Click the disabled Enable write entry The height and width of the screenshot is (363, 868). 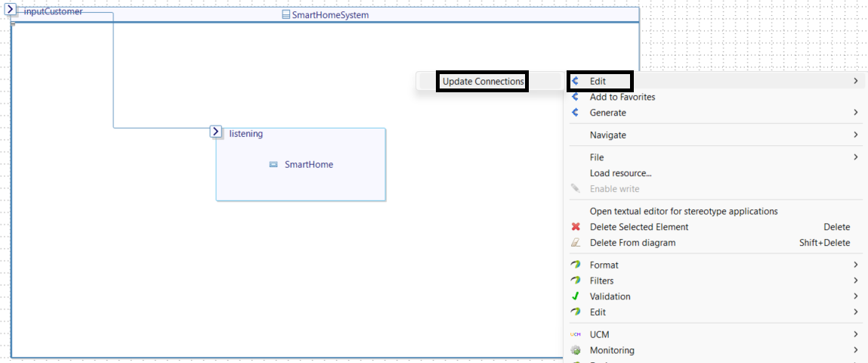point(715,189)
